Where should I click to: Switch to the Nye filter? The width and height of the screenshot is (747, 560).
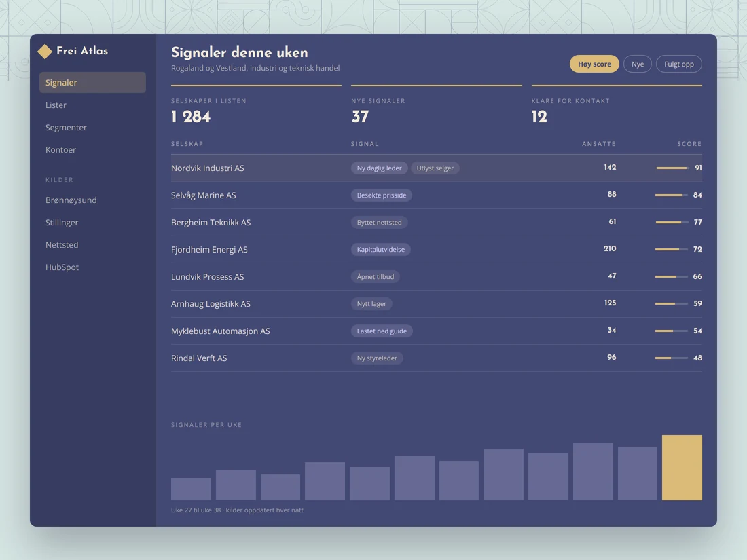tap(638, 64)
